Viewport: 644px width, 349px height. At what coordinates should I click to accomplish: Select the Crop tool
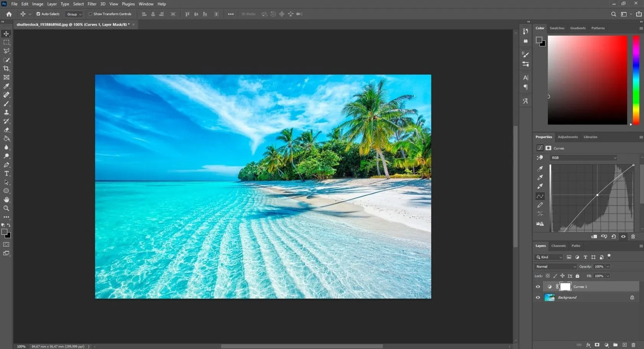pyautogui.click(x=7, y=69)
